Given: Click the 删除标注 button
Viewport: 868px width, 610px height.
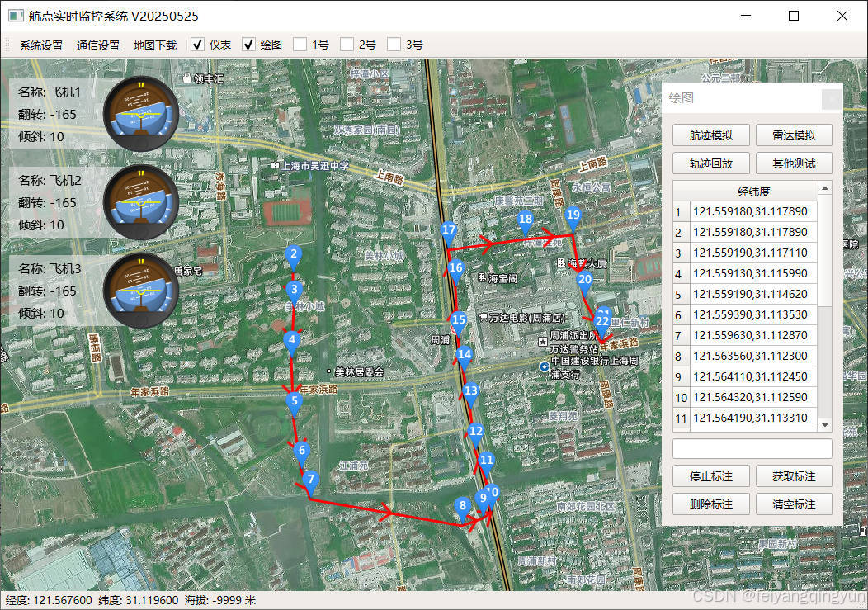Looking at the screenshot, I should pos(710,504).
